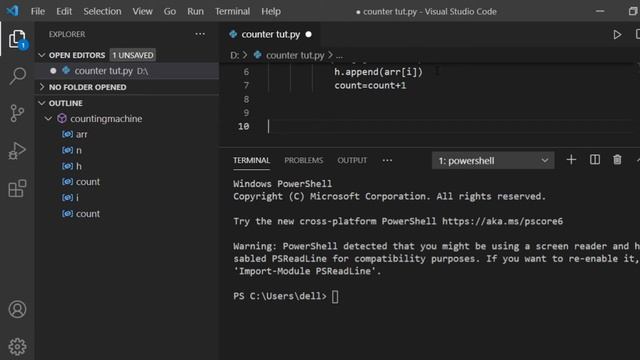Click the VS Code logo icon
The image size is (640, 360).
coord(13,11)
